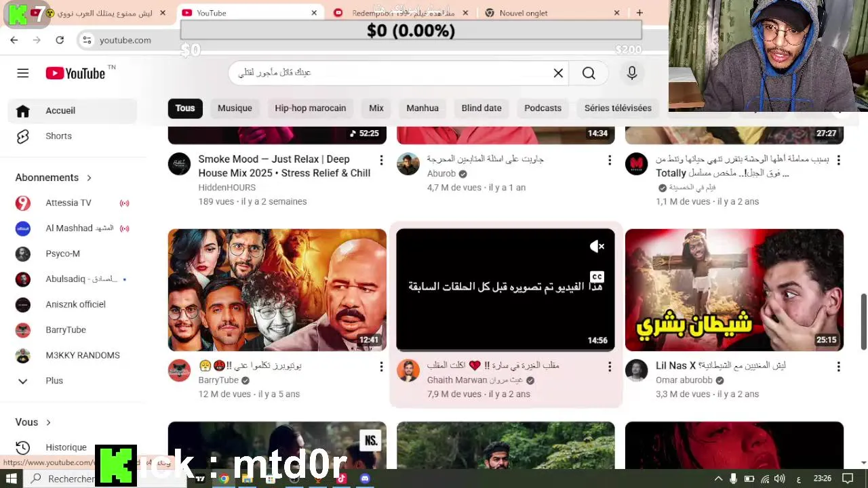Open Discord from the taskbar
Image resolution: width=868 pixels, height=488 pixels.
(x=365, y=479)
